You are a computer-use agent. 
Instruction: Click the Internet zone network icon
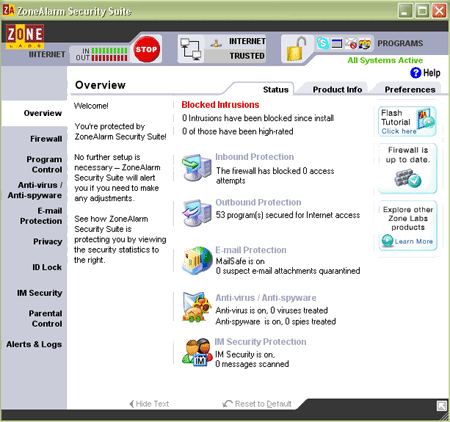216,43
